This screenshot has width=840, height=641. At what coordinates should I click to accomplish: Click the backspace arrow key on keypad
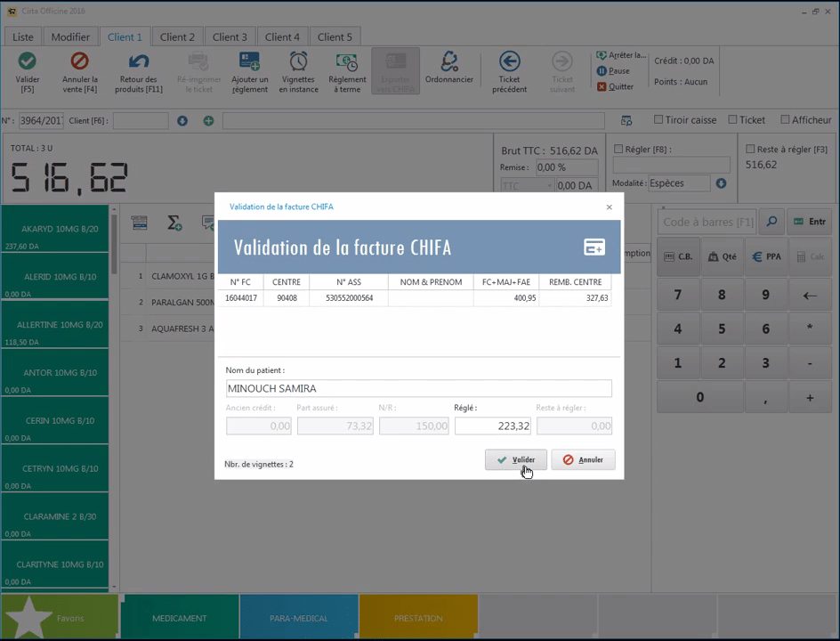(810, 296)
